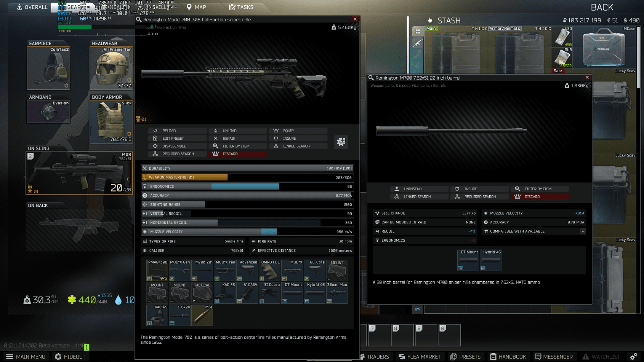Uninstall the M700 barrel

(419, 189)
